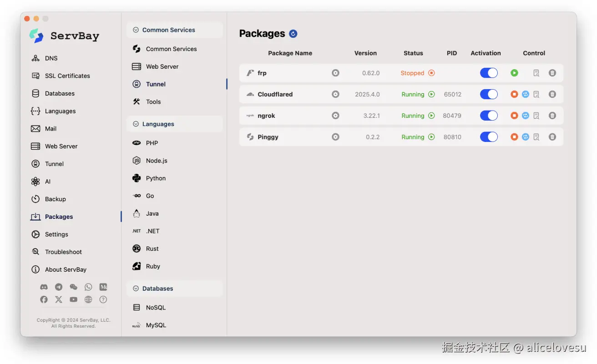Open settings gear for ngrok package
The width and height of the screenshot is (597, 364).
tap(335, 116)
